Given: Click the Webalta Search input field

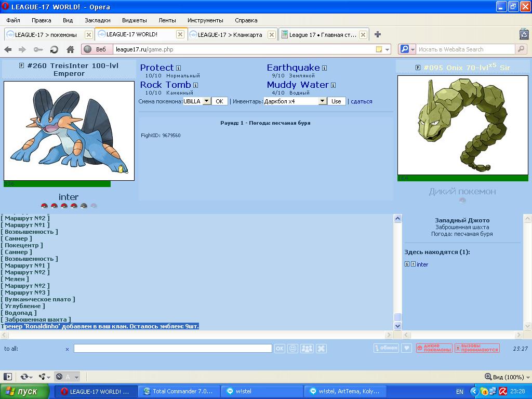Looking at the screenshot, I should click(x=465, y=49).
